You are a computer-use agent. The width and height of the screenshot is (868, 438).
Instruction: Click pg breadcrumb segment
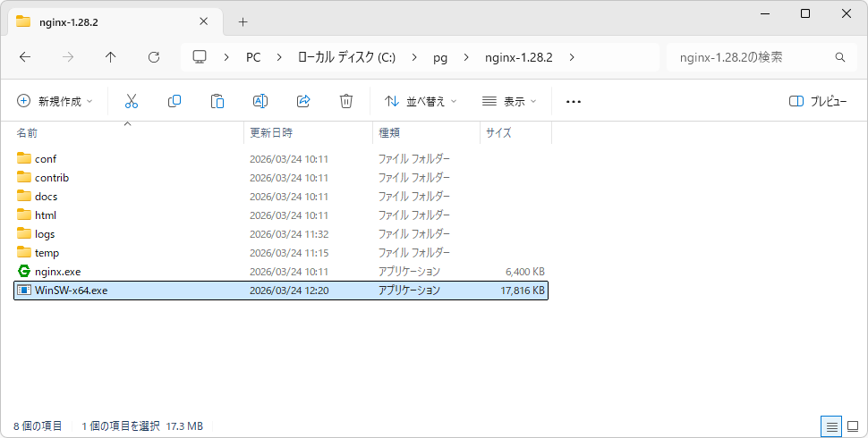[440, 57]
